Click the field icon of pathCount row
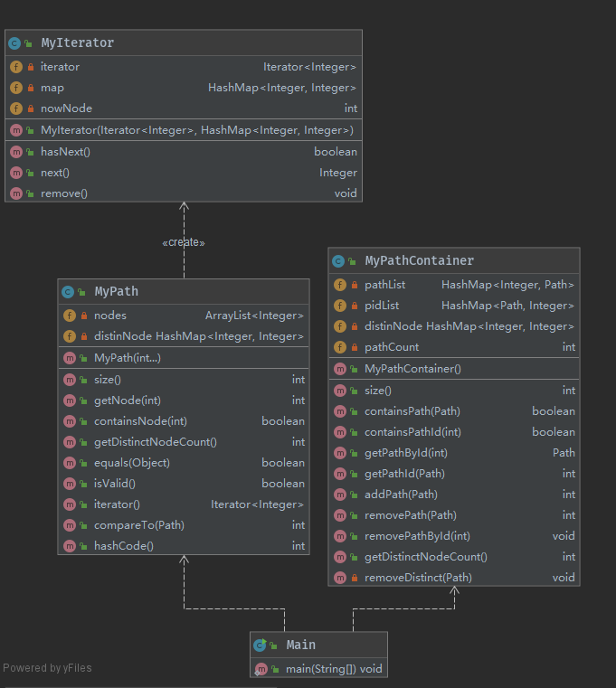 tap(340, 347)
